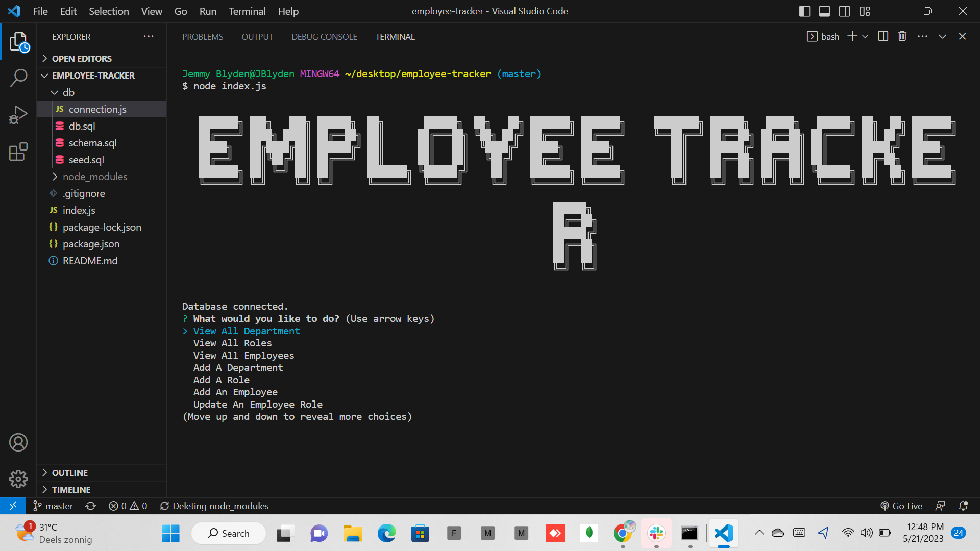Open the Extensions view
Viewport: 980px width, 551px height.
click(18, 152)
